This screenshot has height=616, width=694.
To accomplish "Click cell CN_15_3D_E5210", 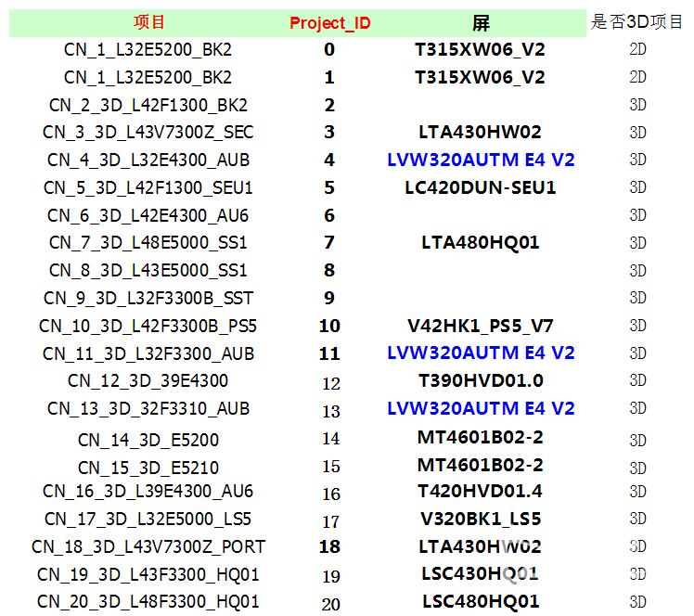I will tap(148, 468).
